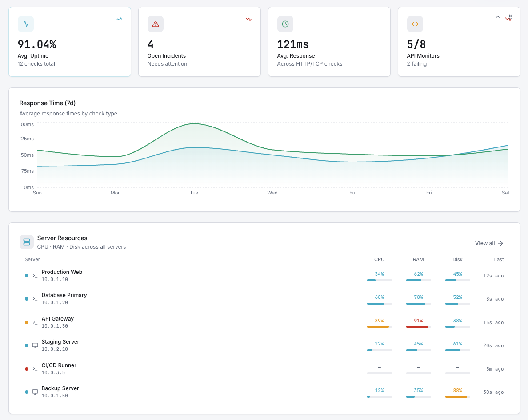Collapse the API Monitors card via its chevron
528x420 pixels.
[x=498, y=17]
